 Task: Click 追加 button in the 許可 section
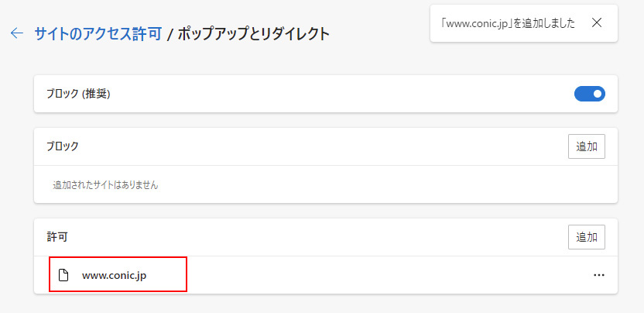587,237
